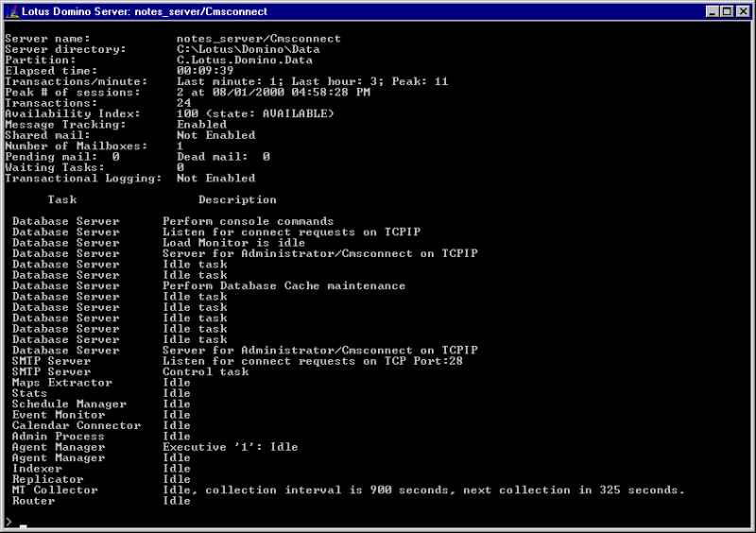Click the 'Event Monitor' task name
This screenshot has height=533, width=756.
coord(59,415)
